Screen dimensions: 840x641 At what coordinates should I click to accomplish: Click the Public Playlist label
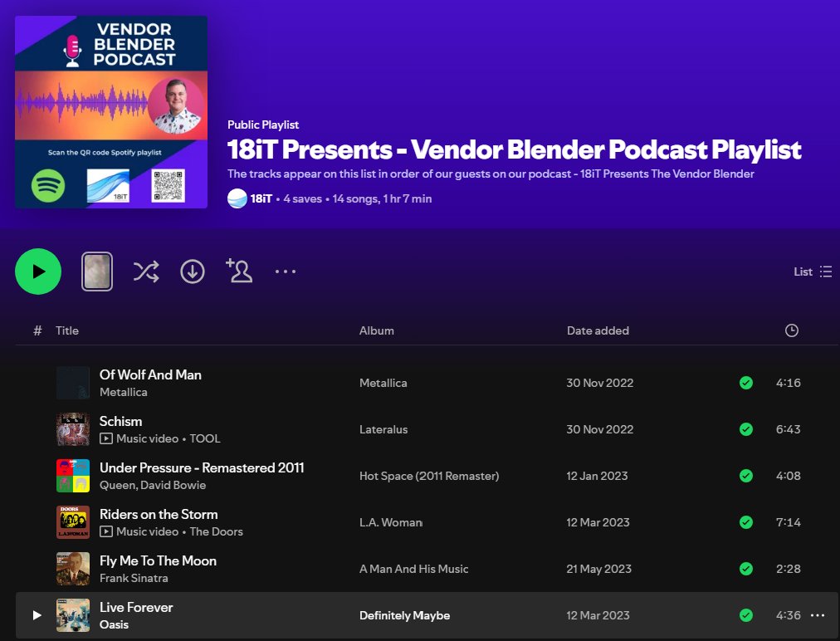pos(263,125)
